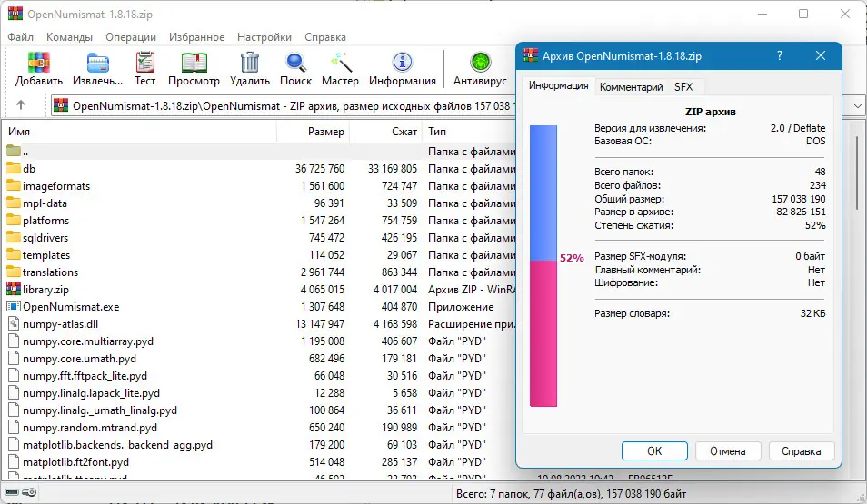
Task: Switch to the Информация tab
Action: click(x=559, y=85)
